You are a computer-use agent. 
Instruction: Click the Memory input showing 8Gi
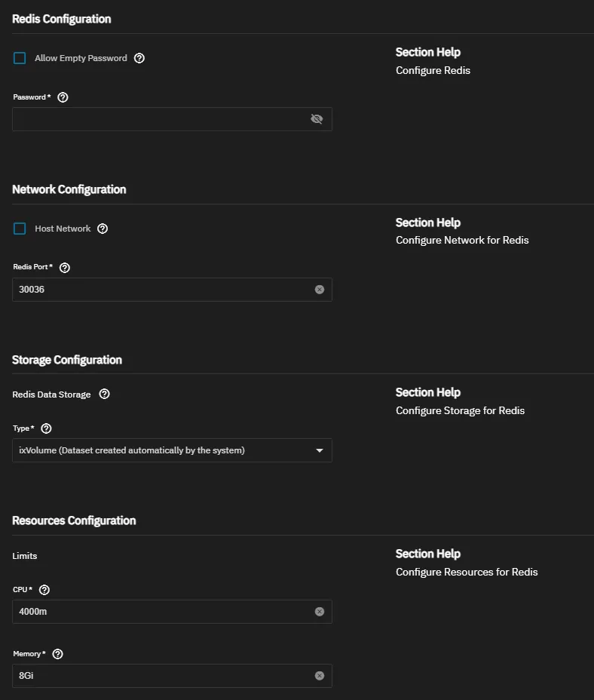tap(158, 676)
